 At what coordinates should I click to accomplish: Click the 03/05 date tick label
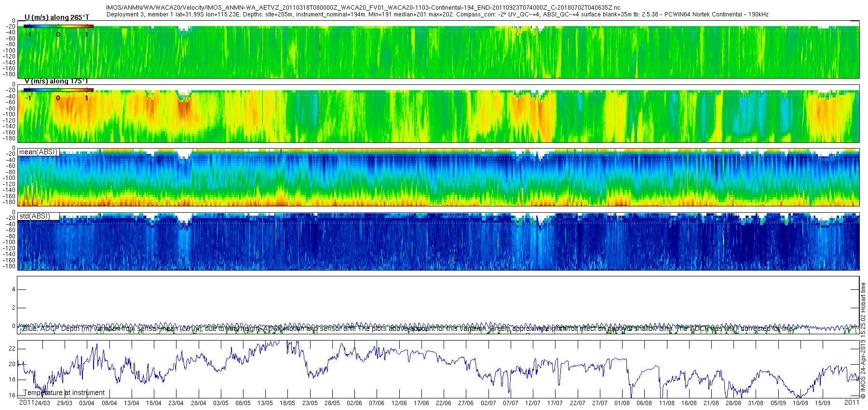click(x=221, y=403)
